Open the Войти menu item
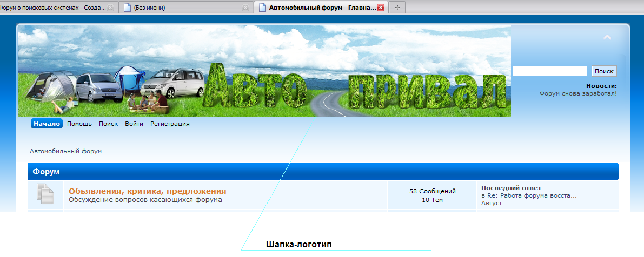This screenshot has height=257, width=644. point(134,124)
